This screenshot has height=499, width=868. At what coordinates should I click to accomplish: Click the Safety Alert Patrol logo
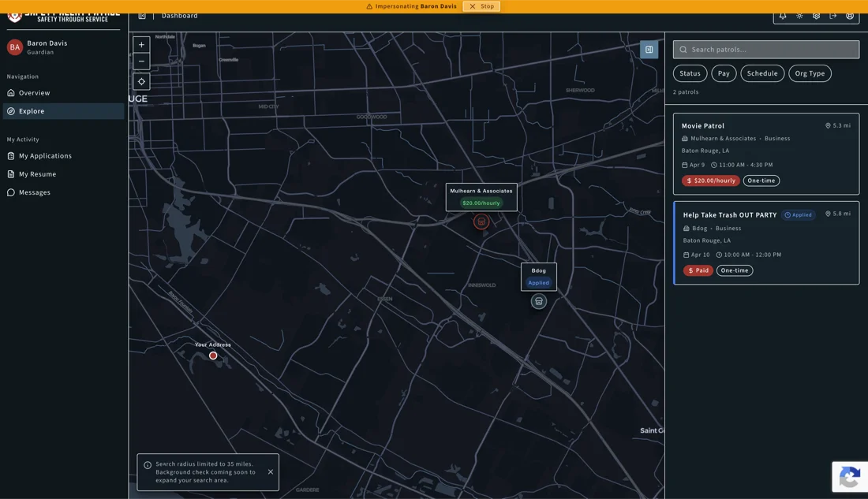pyautogui.click(x=64, y=16)
